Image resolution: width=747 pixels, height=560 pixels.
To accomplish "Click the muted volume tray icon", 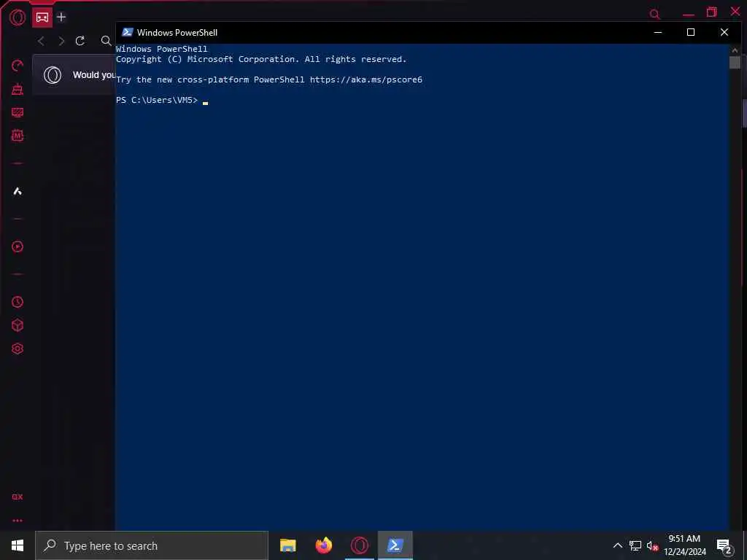I will [x=652, y=545].
